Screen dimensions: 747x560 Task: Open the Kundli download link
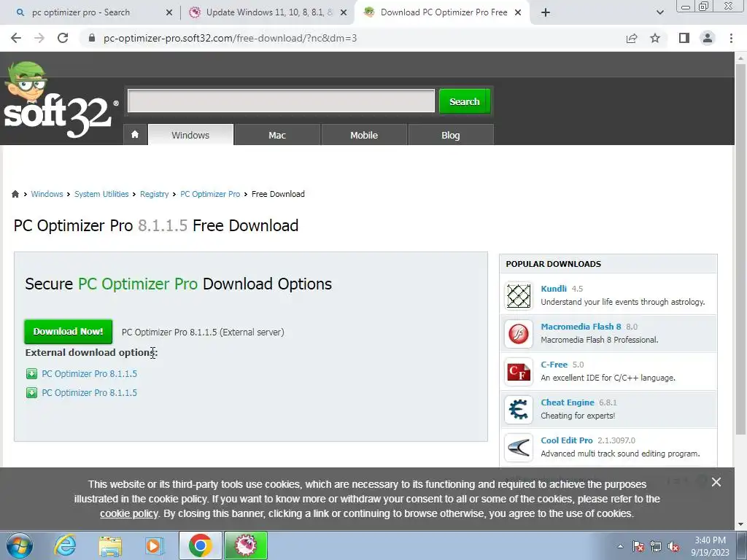[554, 289]
